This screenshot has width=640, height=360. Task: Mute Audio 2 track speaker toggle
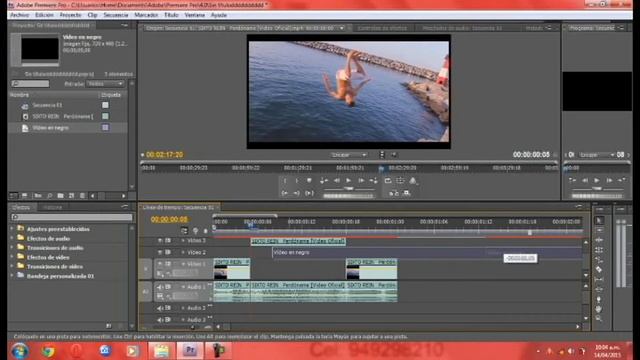click(160, 308)
